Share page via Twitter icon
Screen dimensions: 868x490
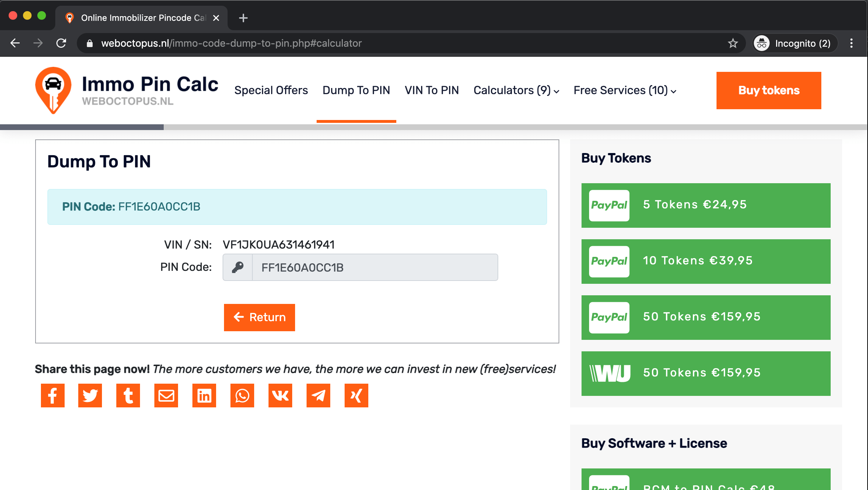(90, 396)
